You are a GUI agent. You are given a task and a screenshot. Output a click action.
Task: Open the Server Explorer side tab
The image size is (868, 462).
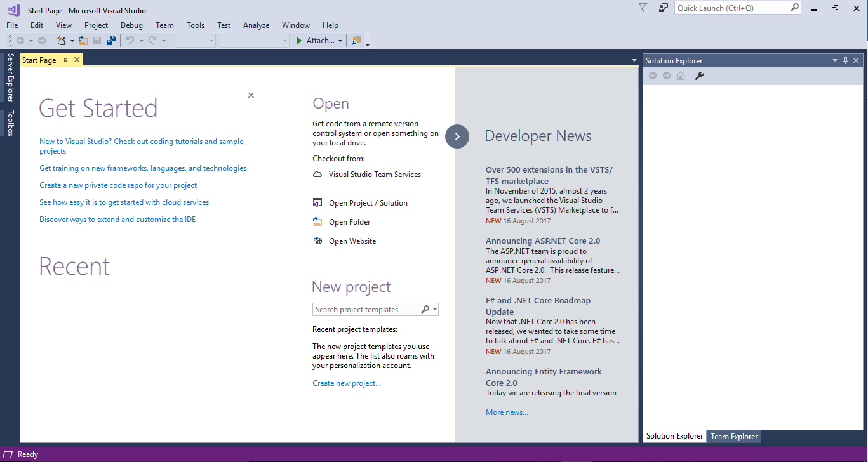point(10,77)
